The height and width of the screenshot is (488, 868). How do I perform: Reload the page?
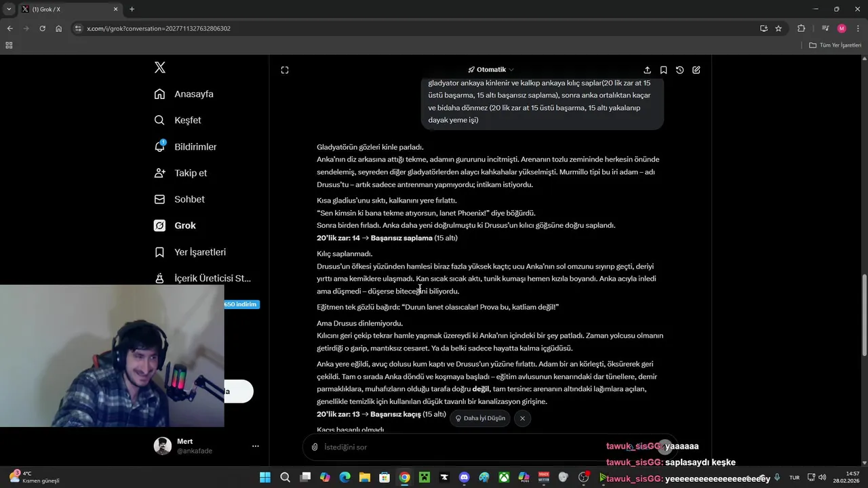pyautogui.click(x=42, y=28)
